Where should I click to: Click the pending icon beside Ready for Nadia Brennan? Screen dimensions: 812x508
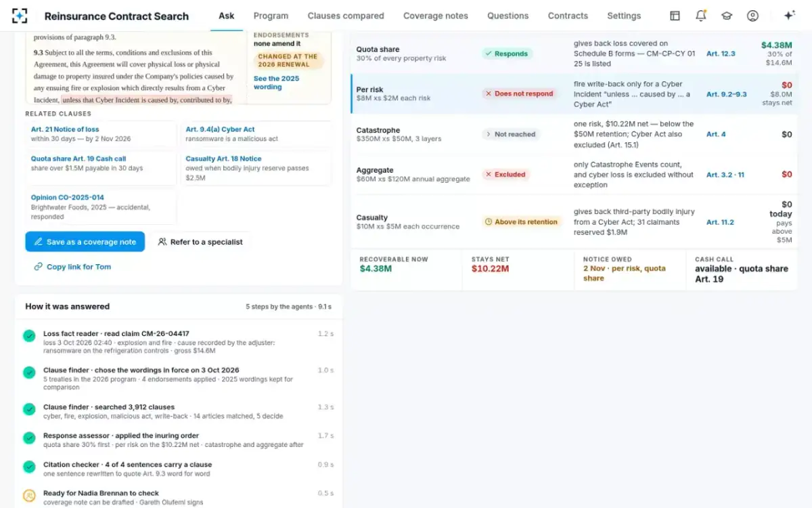pos(29,496)
